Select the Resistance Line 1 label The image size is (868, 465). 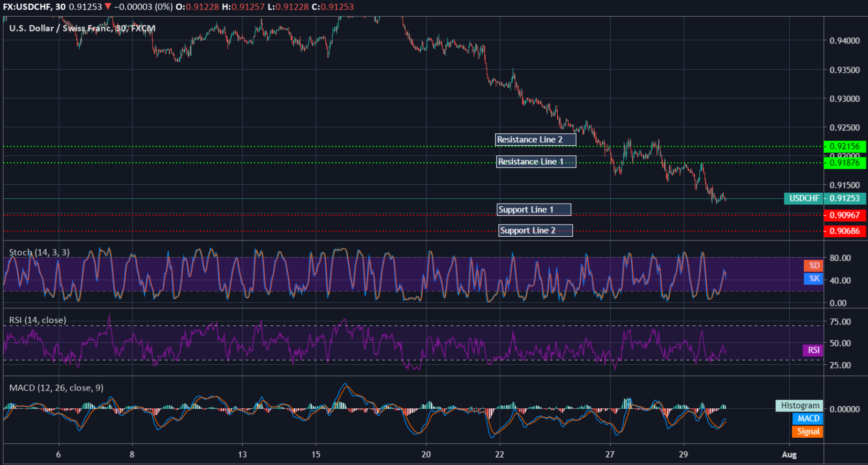(536, 162)
